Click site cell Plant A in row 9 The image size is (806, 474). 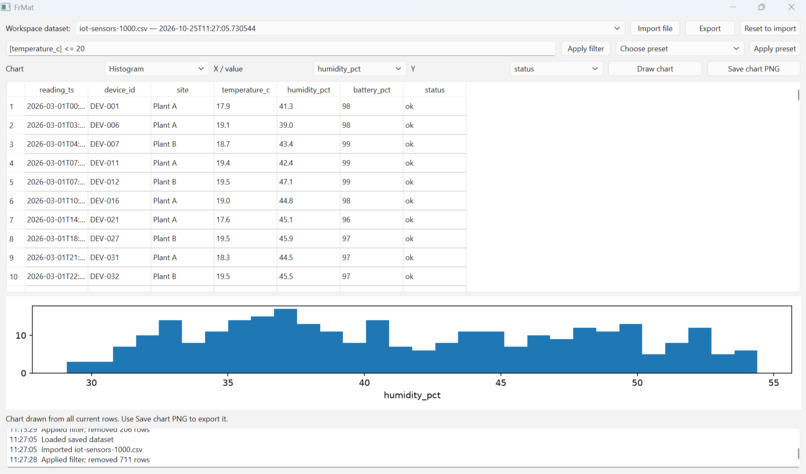coord(182,258)
